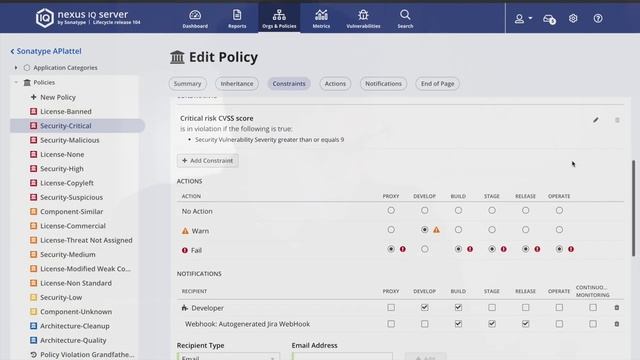This screenshot has width=640, height=360.
Task: Open the License-Commercial policy
Action: click(73, 226)
